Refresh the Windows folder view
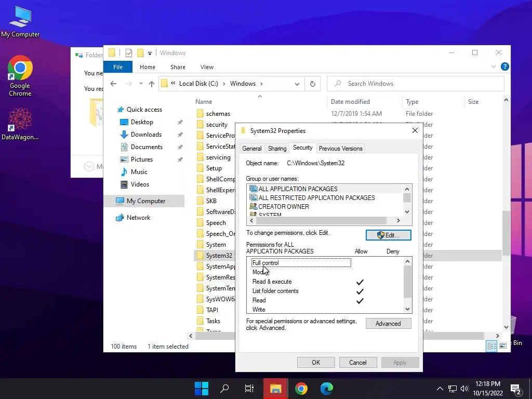Image resolution: width=532 pixels, height=399 pixels. [312, 84]
